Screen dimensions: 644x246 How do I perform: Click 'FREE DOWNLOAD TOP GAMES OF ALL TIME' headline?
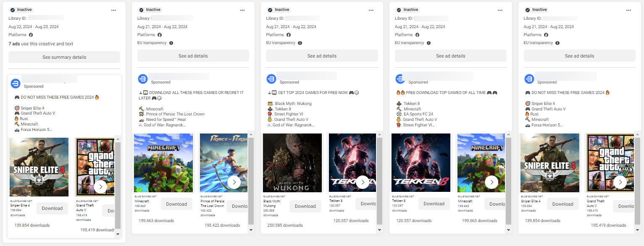click(x=446, y=93)
